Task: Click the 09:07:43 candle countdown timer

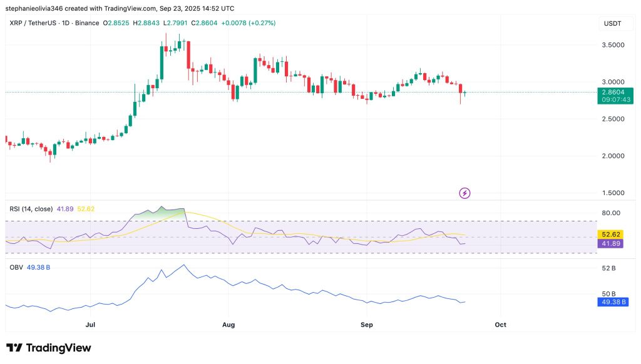Action: click(x=616, y=98)
